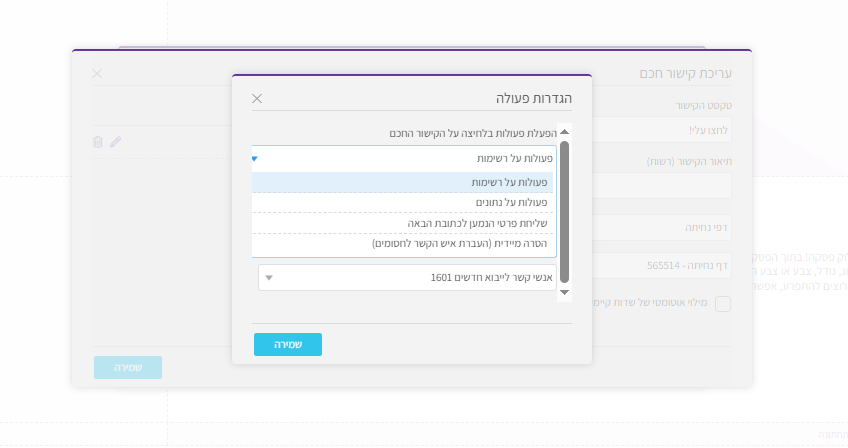This screenshot has height=448, width=848.
Task: Collapse the פעולות על רשימות dropdown
Action: coord(255,158)
